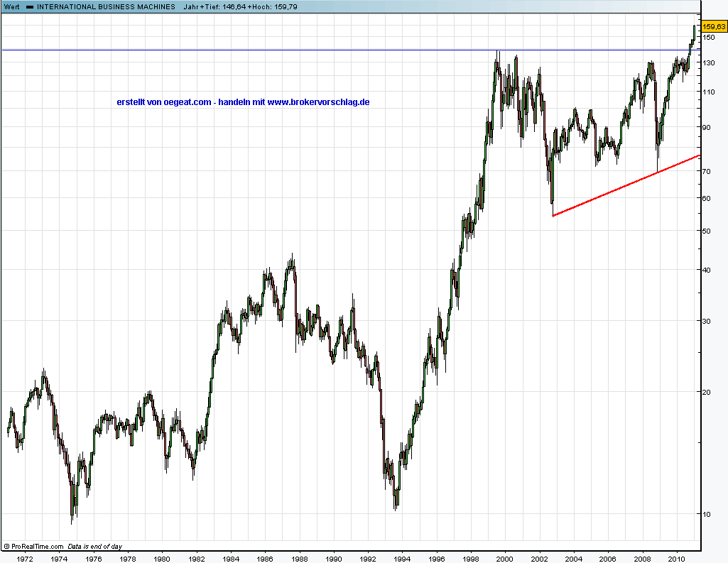The height and width of the screenshot is (563, 728).
Task: Click the 1990 label on time axis
Action: point(334,558)
